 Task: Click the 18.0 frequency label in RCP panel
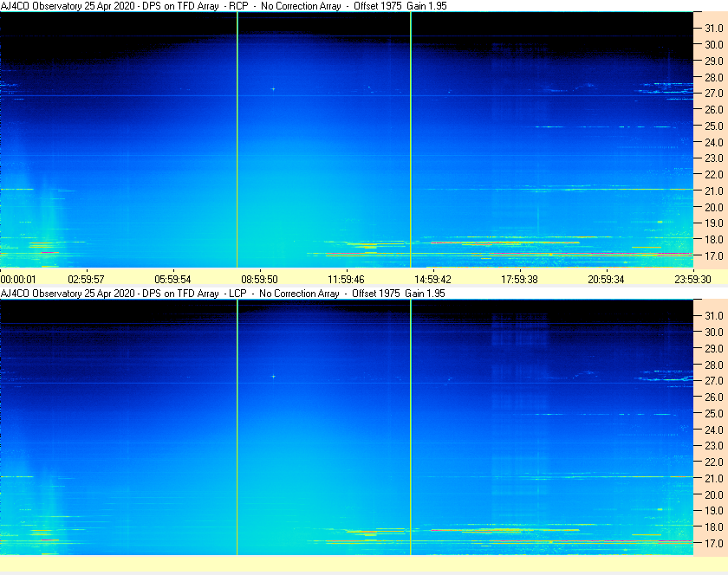click(714, 240)
